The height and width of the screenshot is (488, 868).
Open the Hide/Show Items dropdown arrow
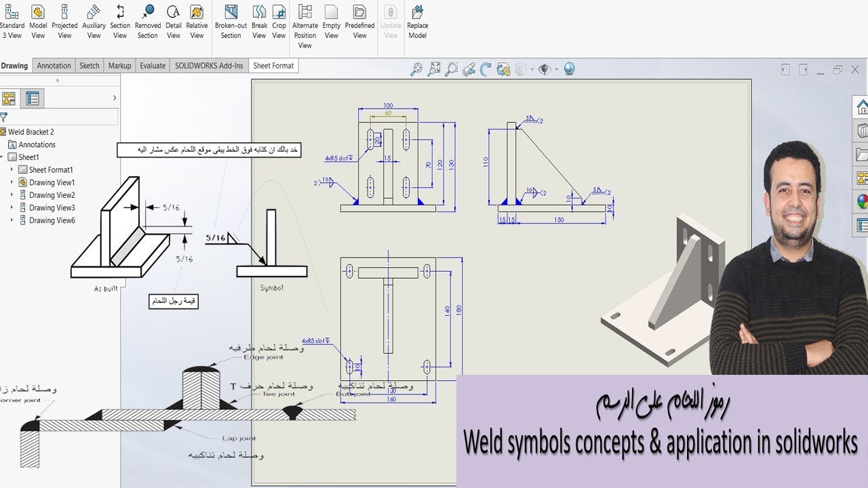click(x=556, y=69)
